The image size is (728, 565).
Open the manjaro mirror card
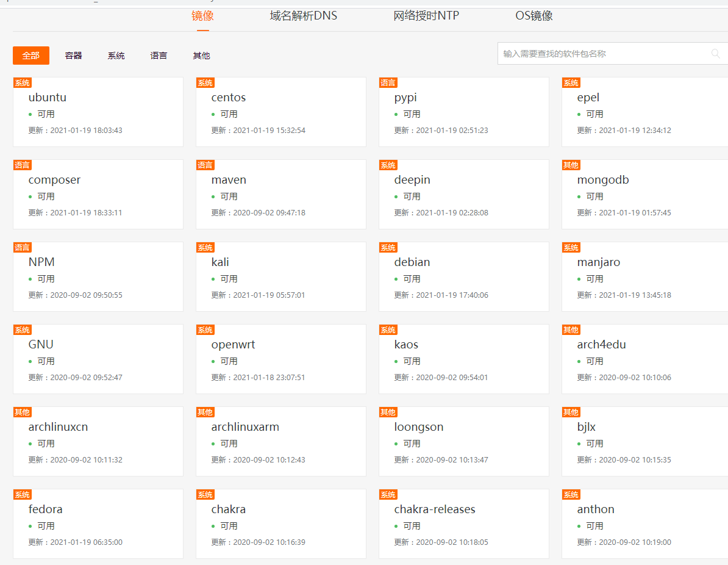[645, 276]
